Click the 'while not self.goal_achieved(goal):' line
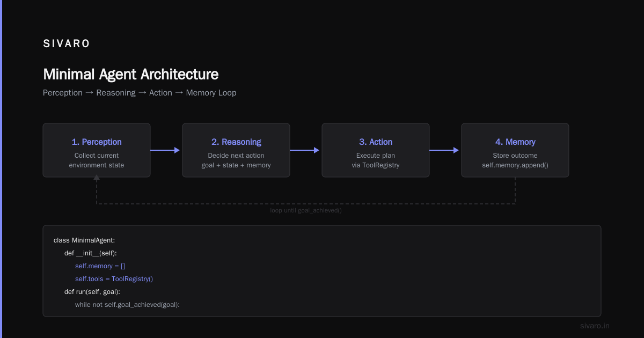The image size is (644, 338). (127, 305)
